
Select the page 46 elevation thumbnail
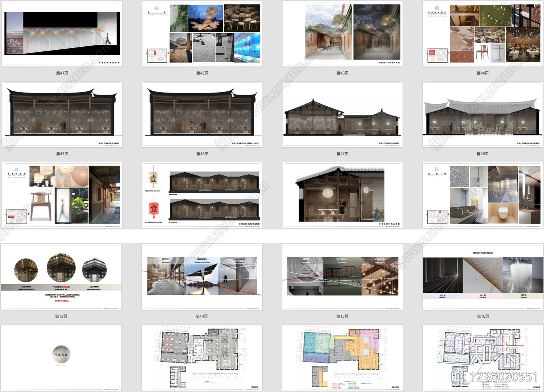click(202, 114)
